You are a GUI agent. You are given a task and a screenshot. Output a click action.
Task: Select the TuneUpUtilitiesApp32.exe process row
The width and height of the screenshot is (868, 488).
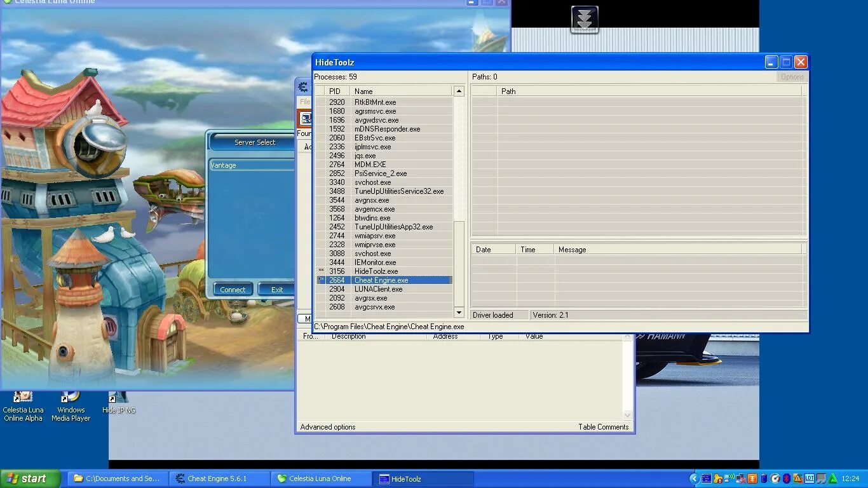point(384,227)
